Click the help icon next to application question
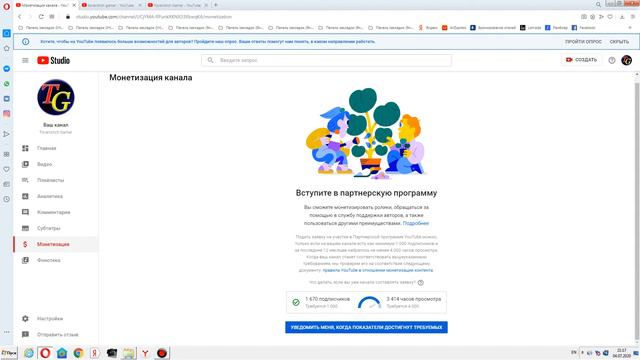This screenshot has width=640, height=360. [x=421, y=282]
